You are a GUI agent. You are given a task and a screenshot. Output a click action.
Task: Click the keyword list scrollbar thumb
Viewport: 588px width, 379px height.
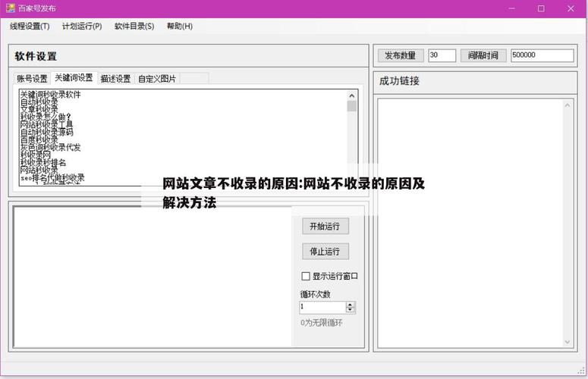coord(352,106)
